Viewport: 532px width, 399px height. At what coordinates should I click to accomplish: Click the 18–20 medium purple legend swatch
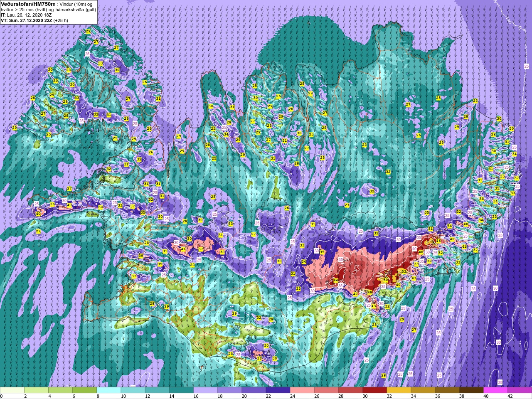(x=229, y=391)
